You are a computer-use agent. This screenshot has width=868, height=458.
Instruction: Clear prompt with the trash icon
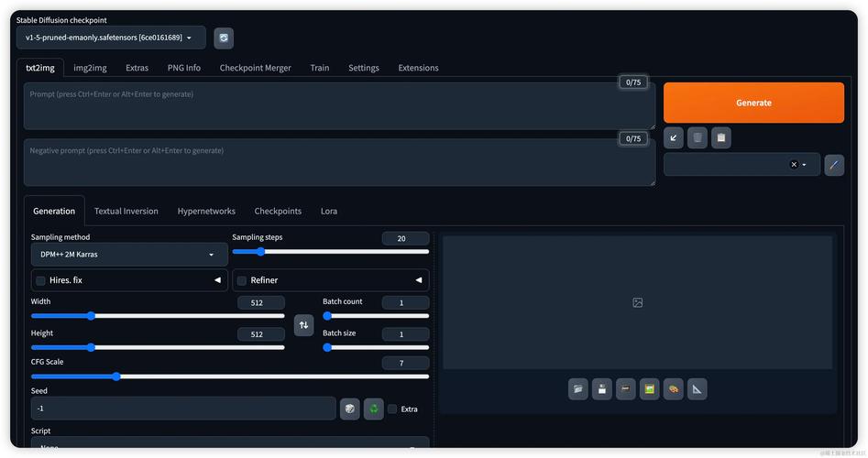pyautogui.click(x=698, y=137)
